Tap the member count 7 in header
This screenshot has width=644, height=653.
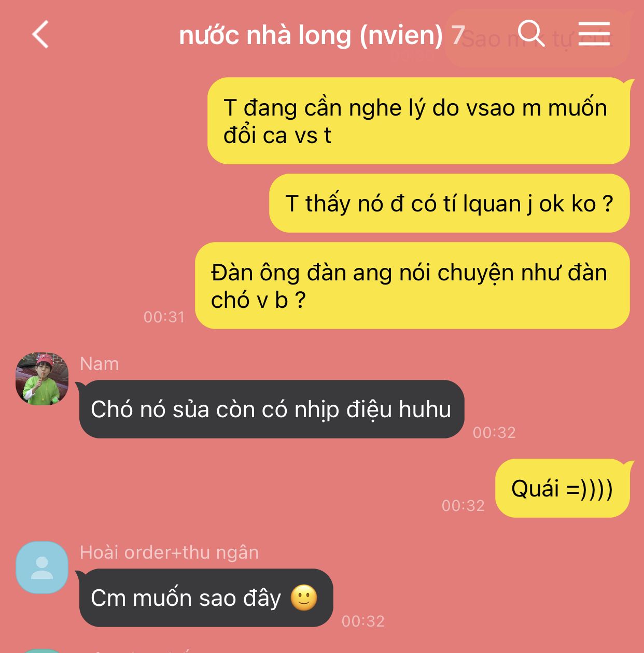(x=457, y=35)
